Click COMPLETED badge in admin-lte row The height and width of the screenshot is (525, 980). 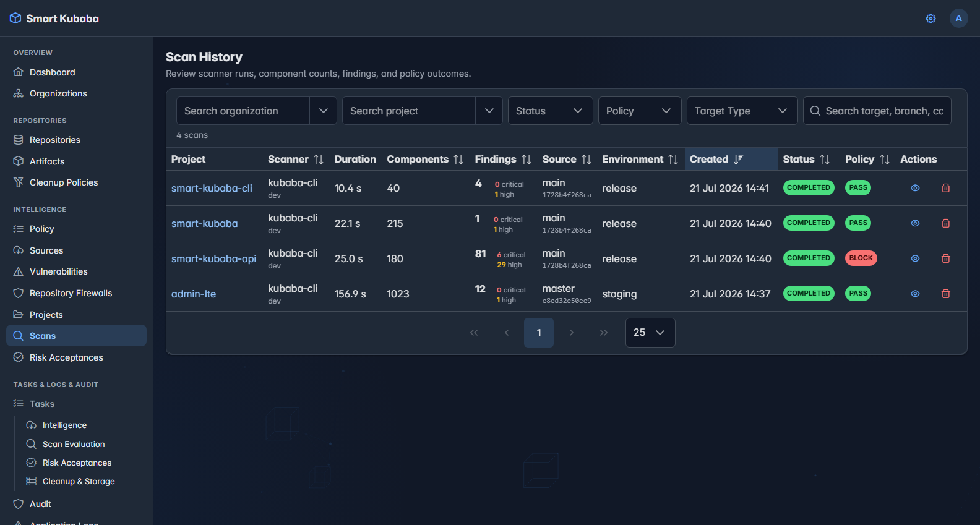(x=809, y=293)
